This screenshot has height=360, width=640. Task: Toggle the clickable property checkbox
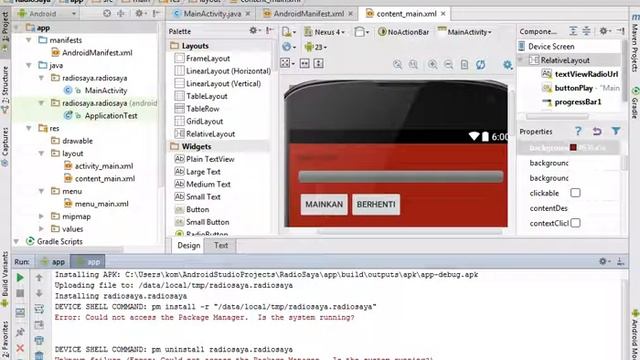575,193
